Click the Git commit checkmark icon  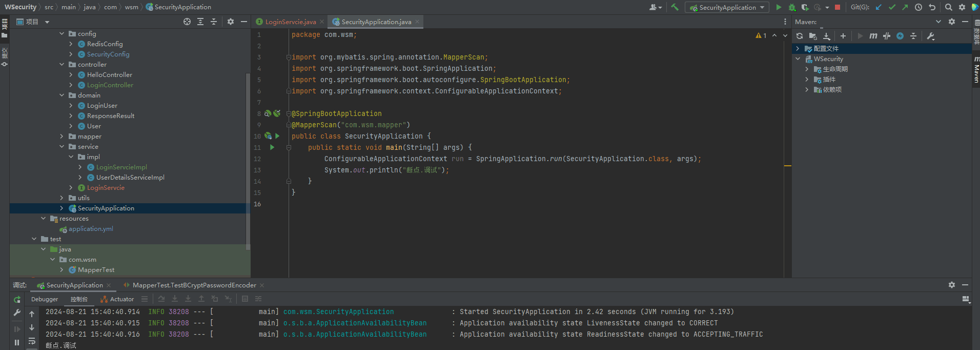pos(892,7)
